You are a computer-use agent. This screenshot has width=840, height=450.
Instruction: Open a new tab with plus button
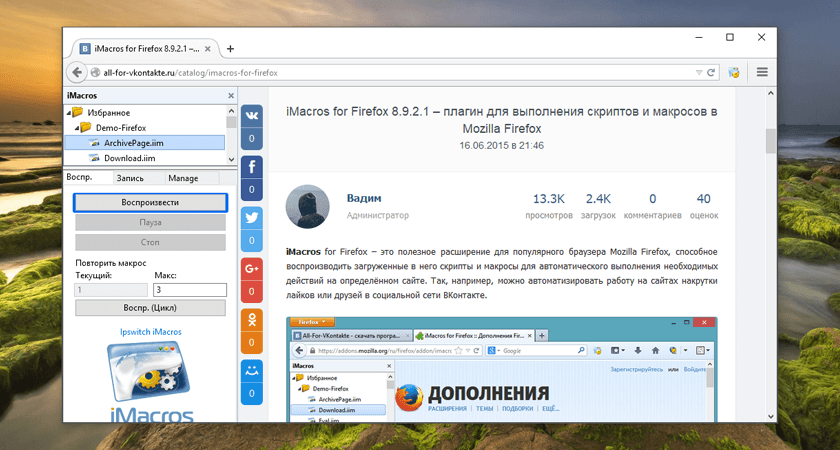(x=230, y=49)
